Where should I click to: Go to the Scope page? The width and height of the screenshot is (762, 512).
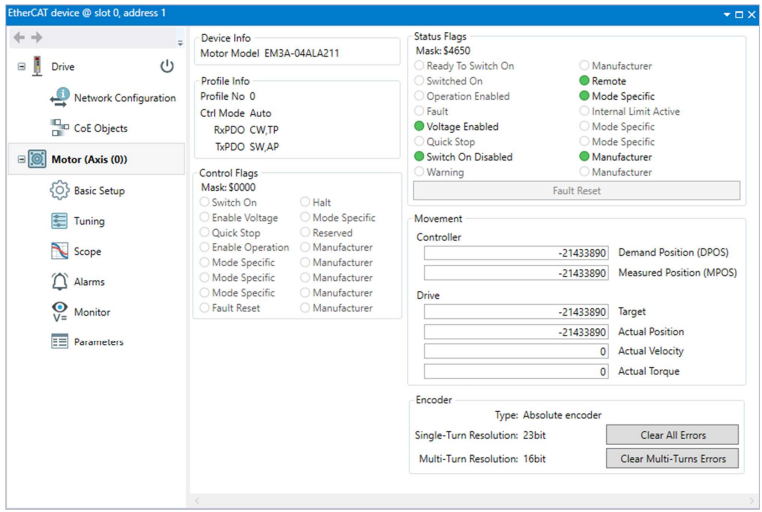pyautogui.click(x=87, y=251)
